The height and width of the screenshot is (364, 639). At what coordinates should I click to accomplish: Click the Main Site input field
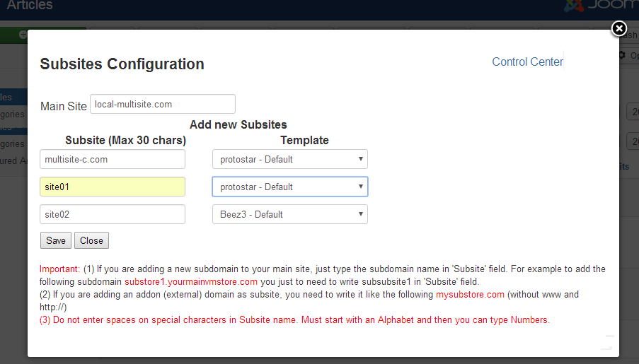click(x=163, y=104)
